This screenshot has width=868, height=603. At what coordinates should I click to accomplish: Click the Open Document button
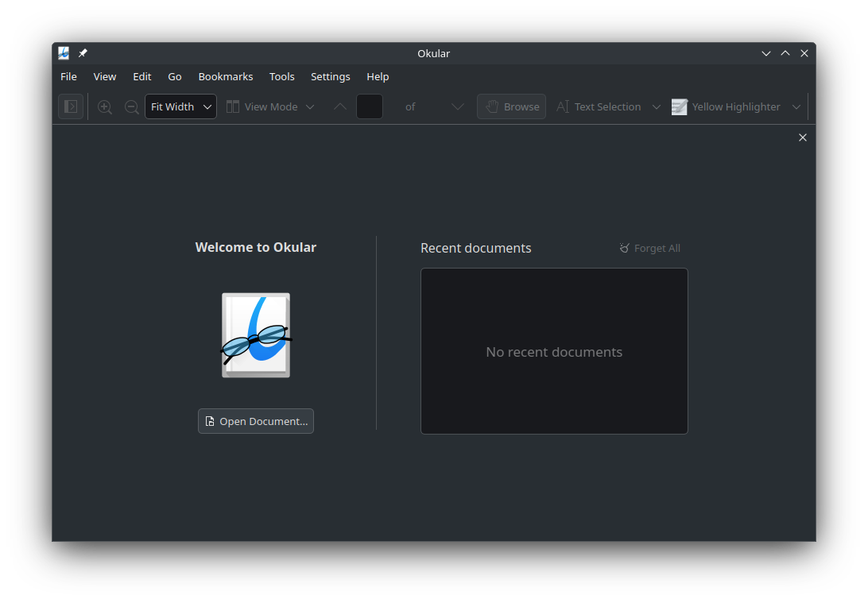256,421
